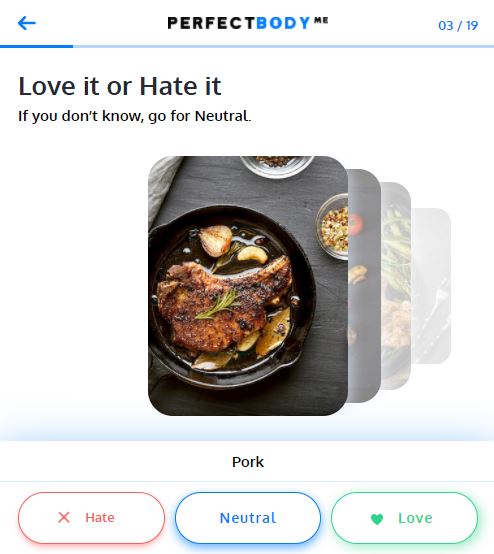Click the green heart icon on Love
Viewport: 494px width, 554px height.
tap(377, 519)
